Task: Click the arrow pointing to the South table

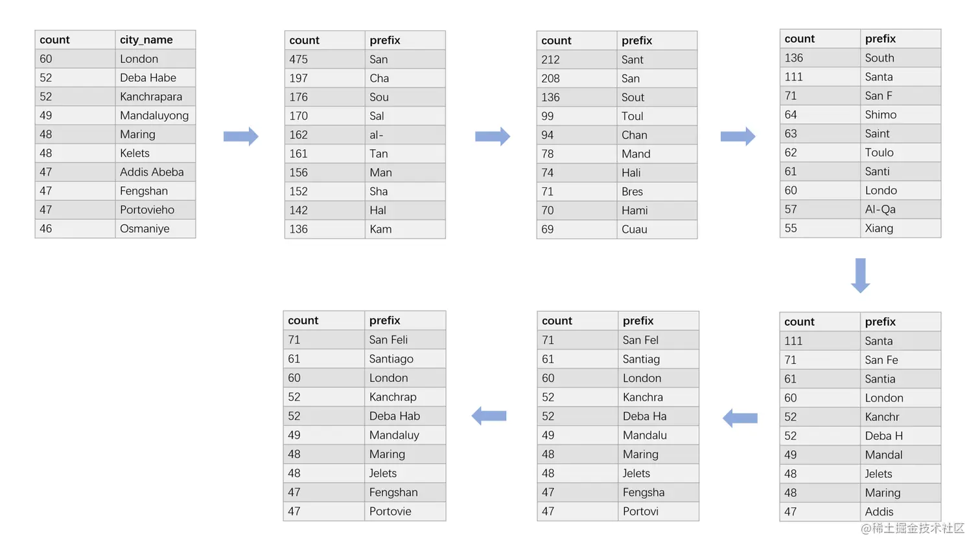Action: click(x=738, y=136)
